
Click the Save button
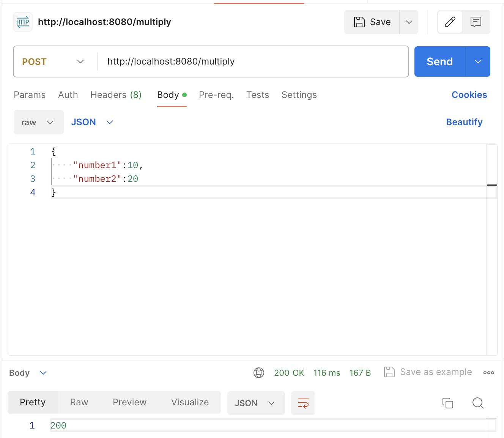pyautogui.click(x=372, y=22)
